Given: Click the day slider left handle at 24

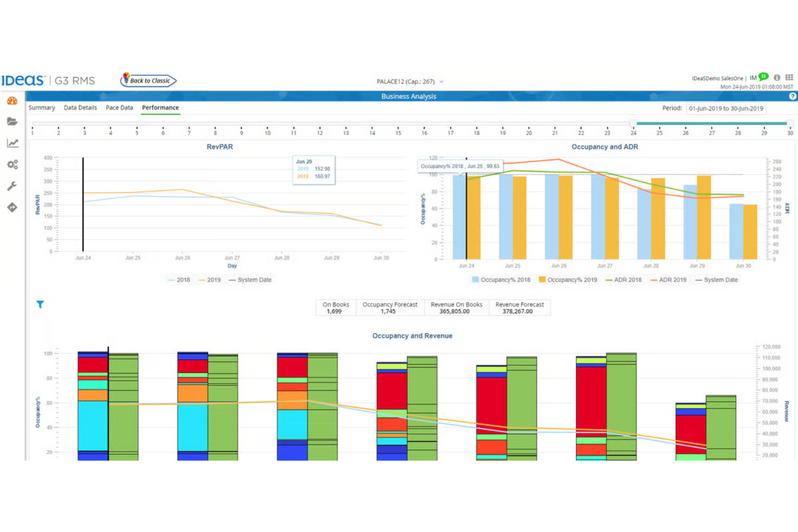Looking at the screenshot, I should tap(634, 123).
